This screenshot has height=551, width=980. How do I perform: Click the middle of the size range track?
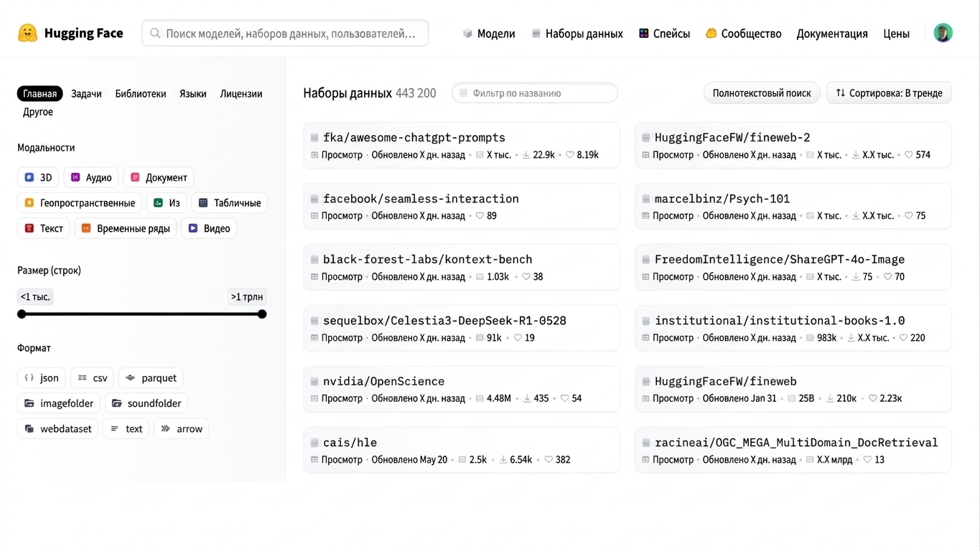tap(142, 314)
